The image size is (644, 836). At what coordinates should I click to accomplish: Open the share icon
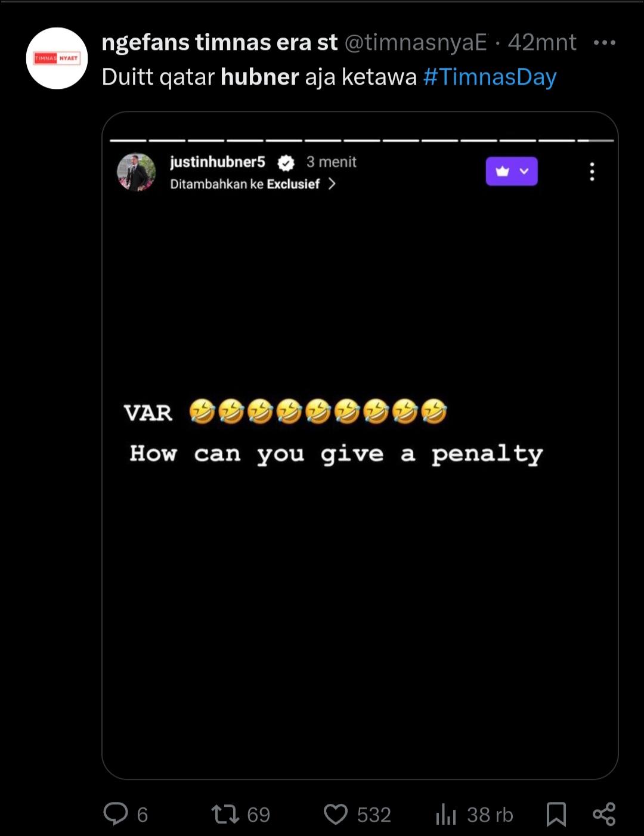pyautogui.click(x=604, y=814)
